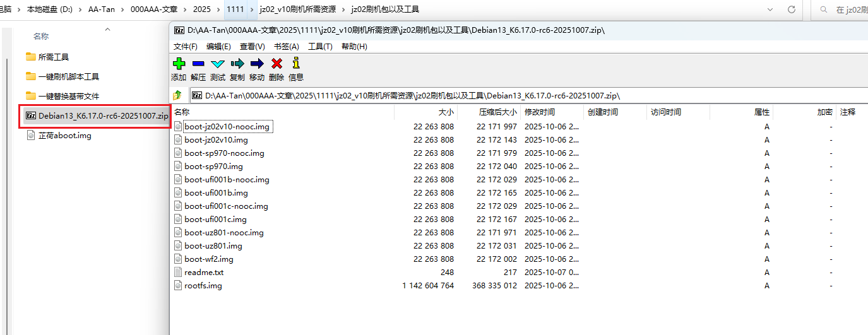Viewport: 868px width, 335px height.
Task: Click the 本地磁盘 (D:) breadcrumb
Action: 50,9
